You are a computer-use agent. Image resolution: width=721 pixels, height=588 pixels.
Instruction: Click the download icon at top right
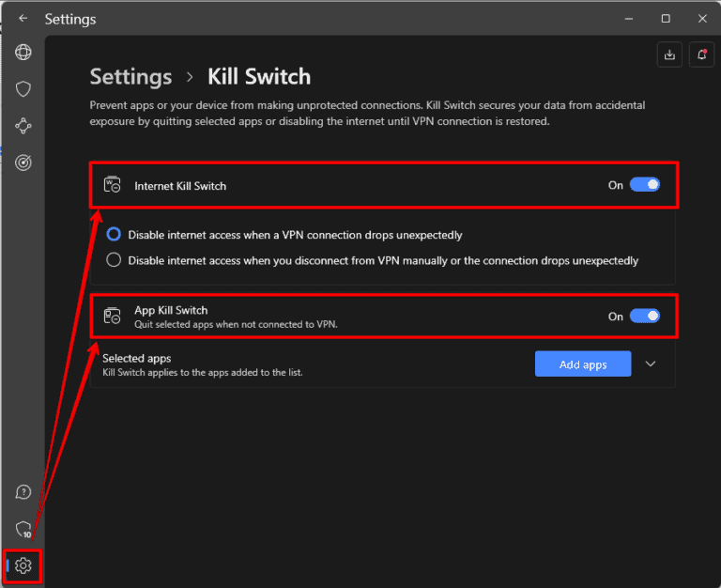tap(669, 54)
